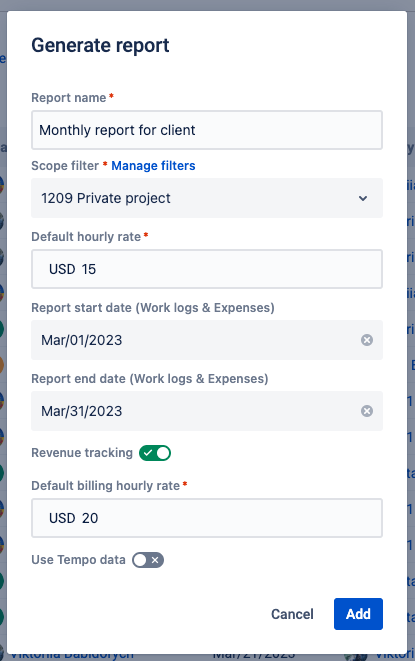Click the Default billing hourly rate label
This screenshot has width=415, height=661.
click(105, 486)
